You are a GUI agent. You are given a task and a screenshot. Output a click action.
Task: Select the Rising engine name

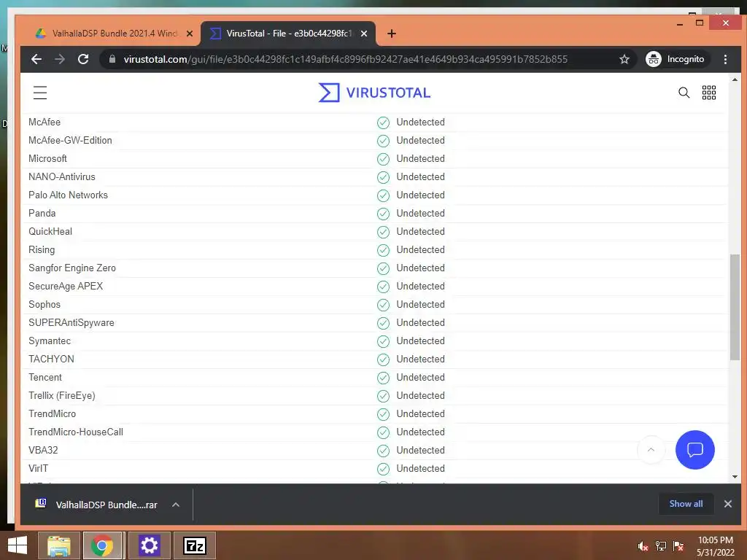(x=42, y=250)
